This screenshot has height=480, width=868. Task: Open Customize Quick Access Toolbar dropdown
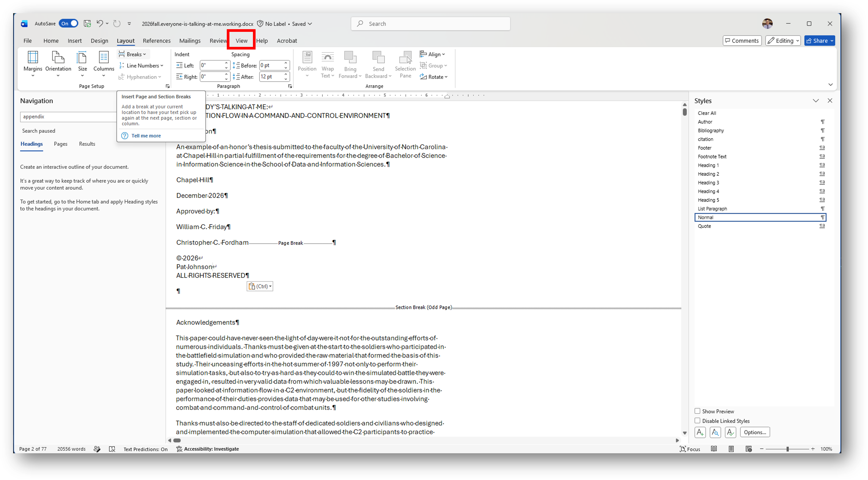click(x=129, y=24)
